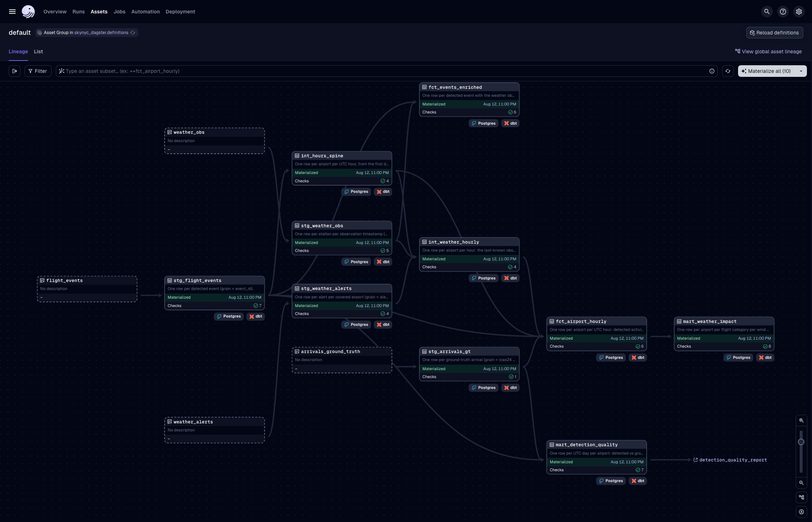Viewport: 812px width, 522px height.
Task: Open search with the magnifier icon
Action: click(767, 12)
